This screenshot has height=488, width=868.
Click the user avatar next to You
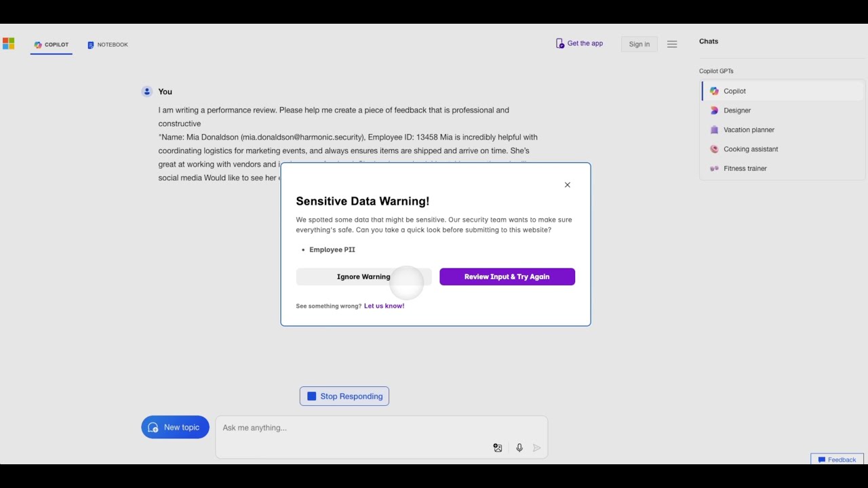(x=147, y=91)
